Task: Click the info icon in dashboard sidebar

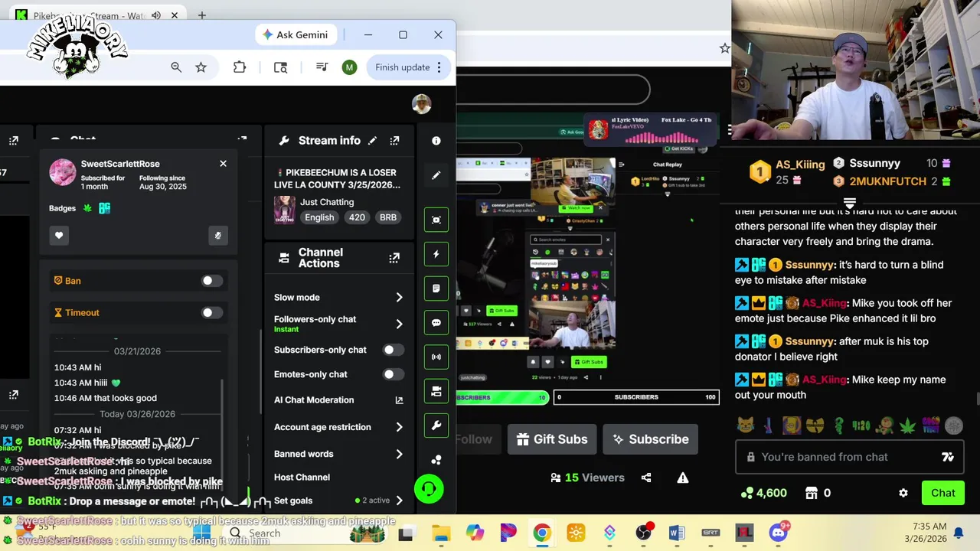Action: click(x=436, y=141)
